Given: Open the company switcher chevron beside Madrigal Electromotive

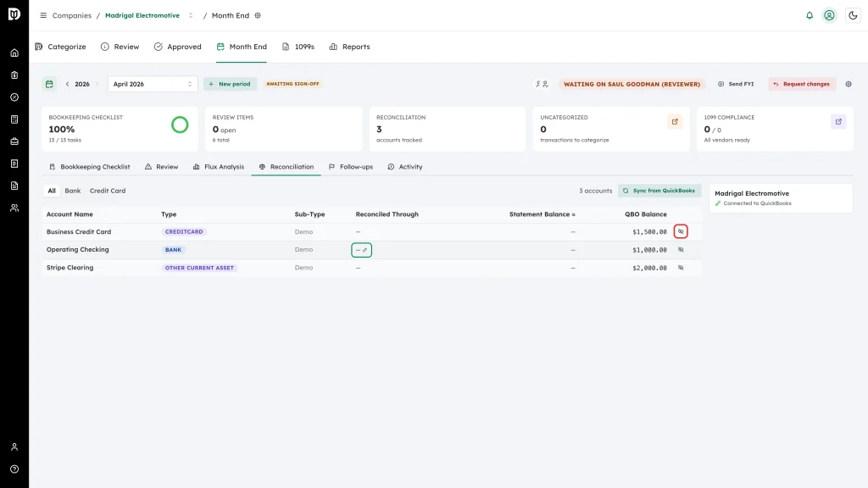Looking at the screenshot, I should [191, 15].
